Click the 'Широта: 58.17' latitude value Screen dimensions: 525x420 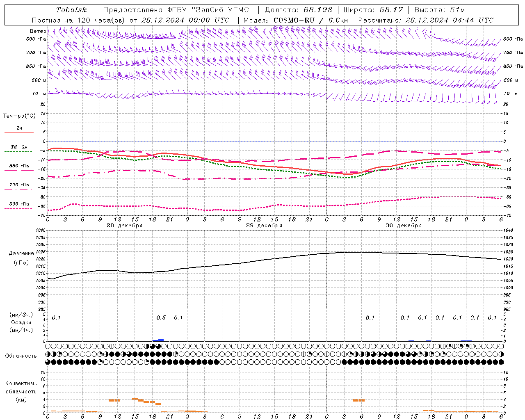373,10
